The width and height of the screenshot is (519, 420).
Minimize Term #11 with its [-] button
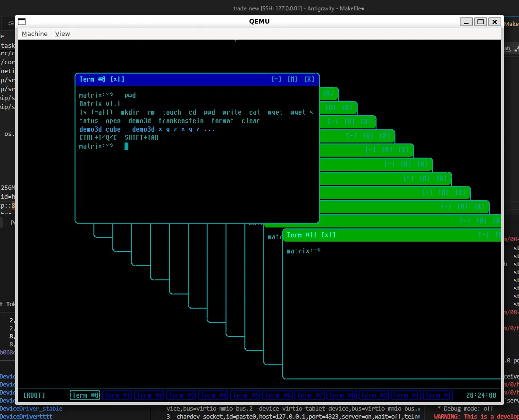[x=484, y=235]
